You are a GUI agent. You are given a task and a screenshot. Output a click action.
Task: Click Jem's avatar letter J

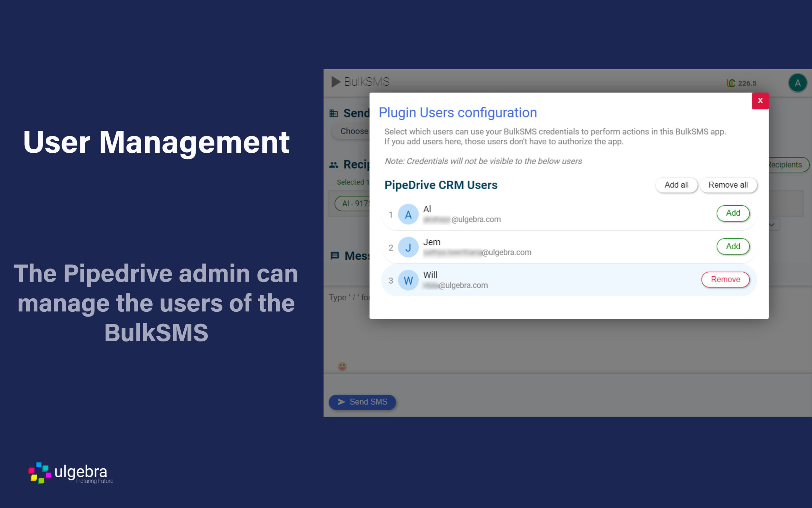coord(408,247)
